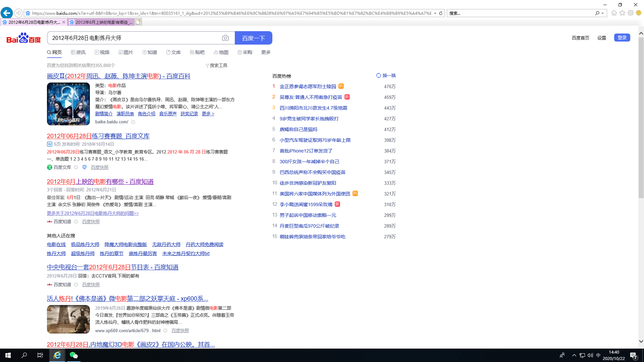Click the 百度一下 search button
Viewport: 644px width, 362px height.
[253, 38]
